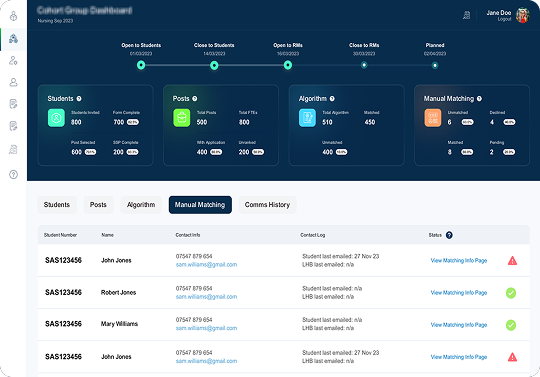Viewport: 540px width, 377px height.
Task: Click the Students Invited value 800
Action: click(x=76, y=122)
